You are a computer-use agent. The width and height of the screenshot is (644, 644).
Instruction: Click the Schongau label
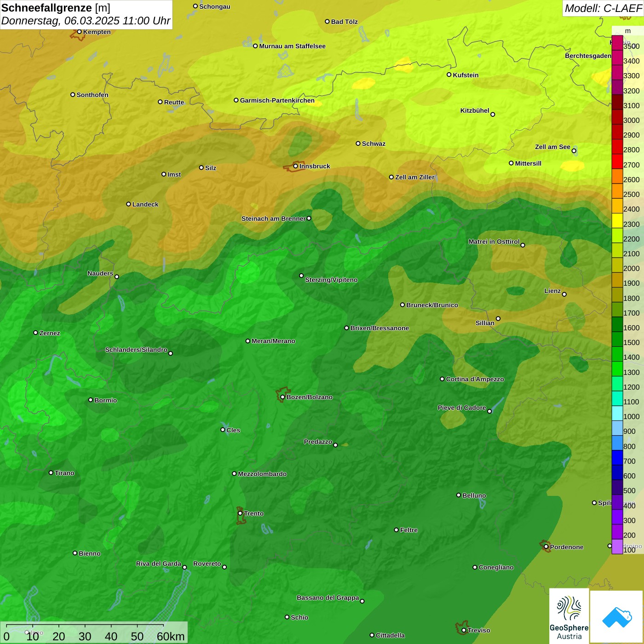point(215,6)
